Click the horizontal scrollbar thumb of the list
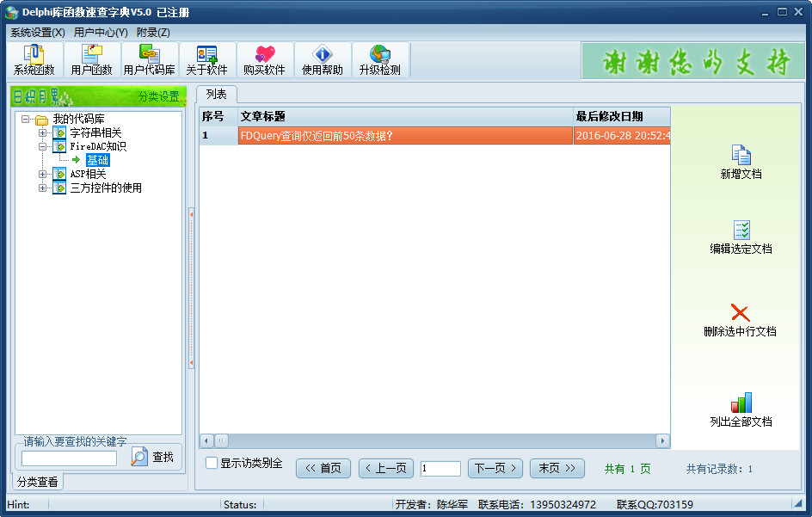812x517 pixels. pyautogui.click(x=221, y=440)
